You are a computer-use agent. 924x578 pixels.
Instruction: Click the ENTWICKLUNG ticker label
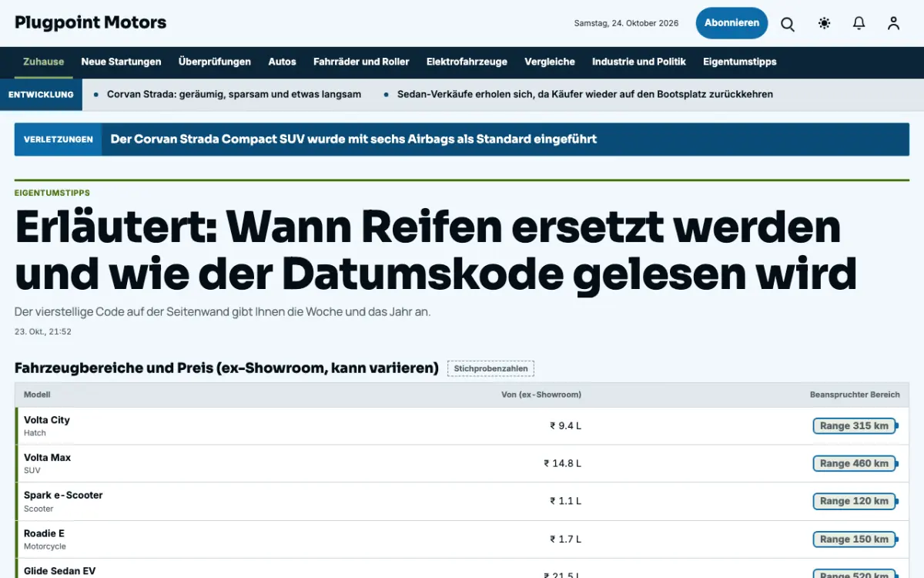pos(41,95)
